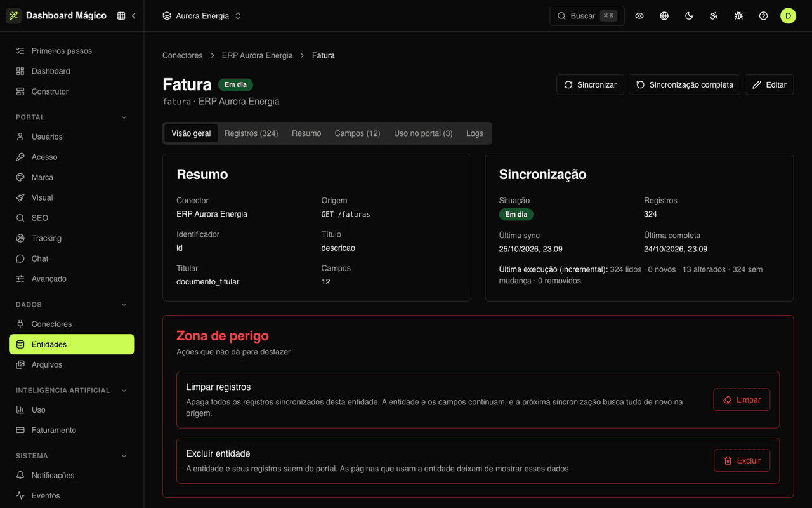The image size is (812, 508).
Task: Open SEO in the sidebar
Action: 72,218
